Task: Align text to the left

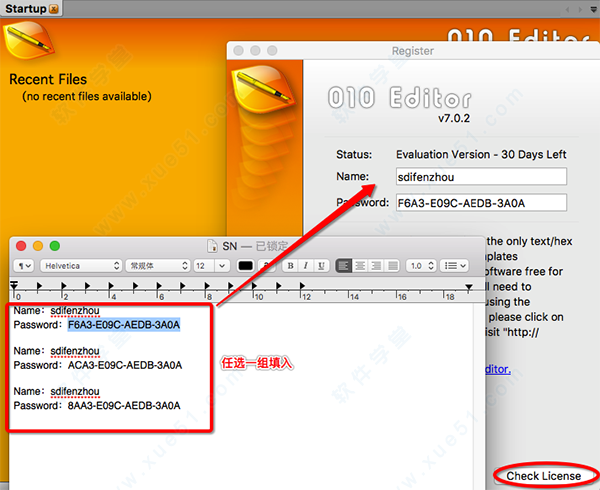Action: (x=345, y=266)
